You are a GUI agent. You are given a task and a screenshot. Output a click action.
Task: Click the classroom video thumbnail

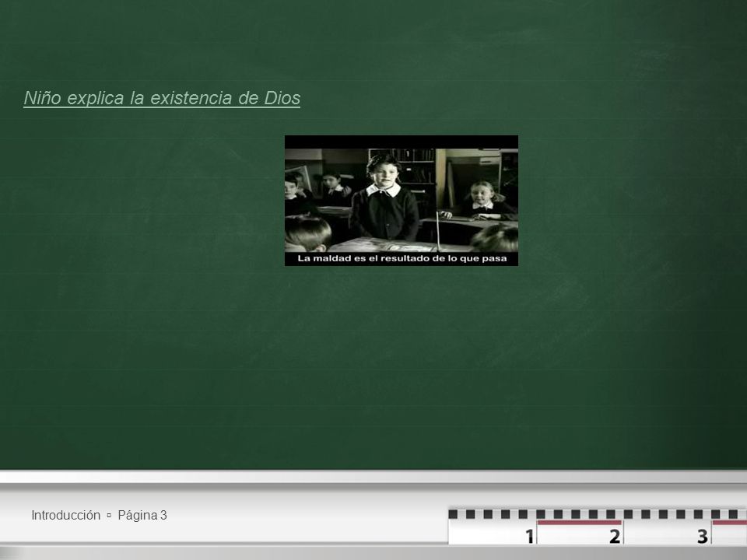pyautogui.click(x=402, y=201)
